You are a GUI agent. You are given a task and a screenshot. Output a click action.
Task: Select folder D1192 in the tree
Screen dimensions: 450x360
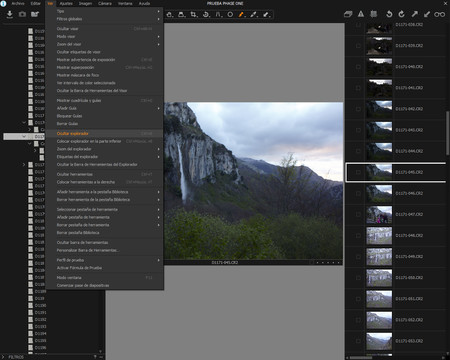pyautogui.click(x=40, y=319)
